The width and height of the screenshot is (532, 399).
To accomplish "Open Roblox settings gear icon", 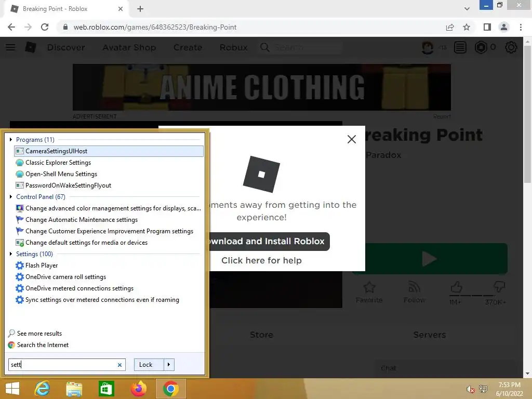I will pos(511,47).
